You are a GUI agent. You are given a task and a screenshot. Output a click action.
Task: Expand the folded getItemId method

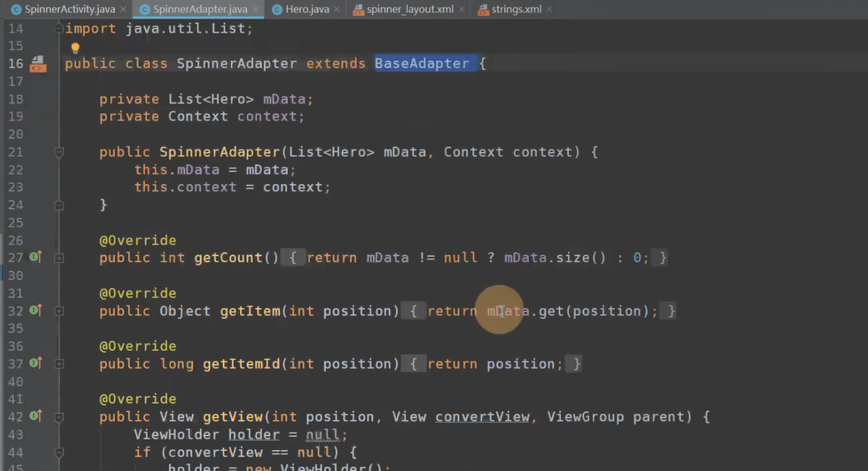pos(59,364)
